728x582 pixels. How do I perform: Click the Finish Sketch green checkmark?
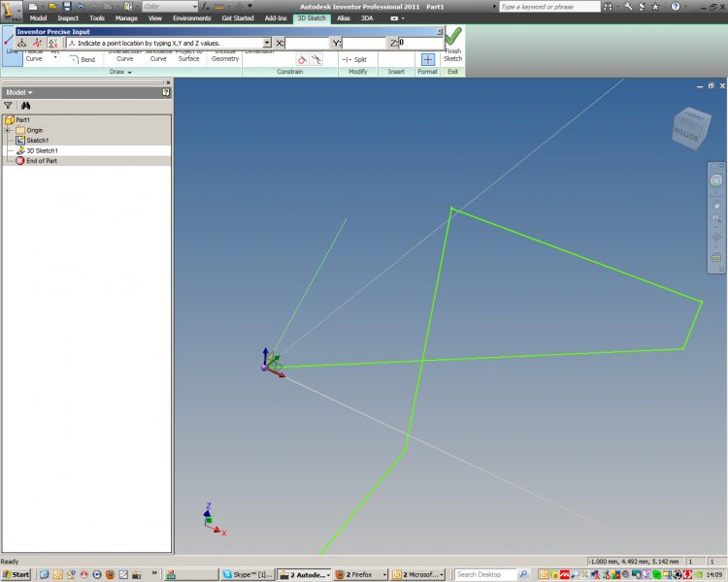coord(452,38)
